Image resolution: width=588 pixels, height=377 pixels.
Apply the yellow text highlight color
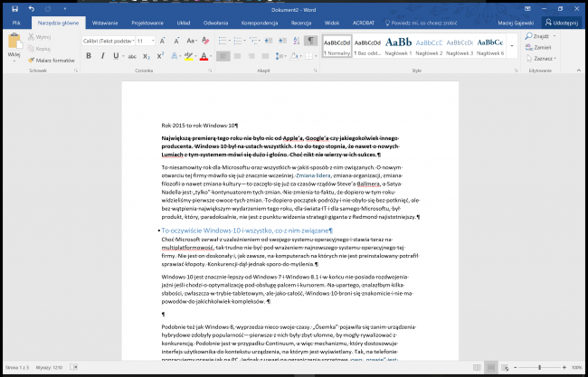189,56
